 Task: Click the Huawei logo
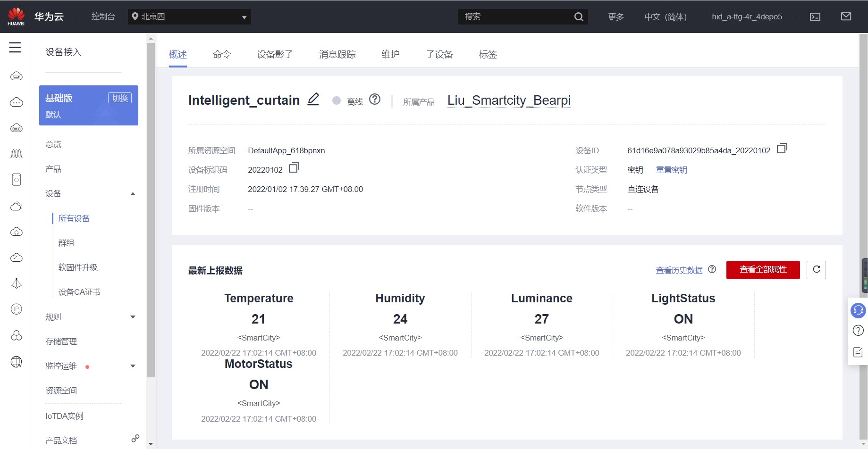point(16,17)
